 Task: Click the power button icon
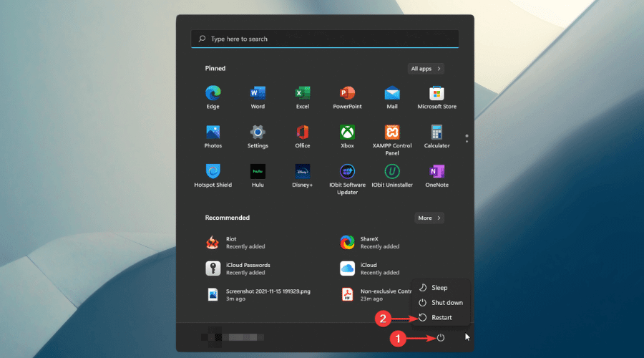pyautogui.click(x=441, y=337)
